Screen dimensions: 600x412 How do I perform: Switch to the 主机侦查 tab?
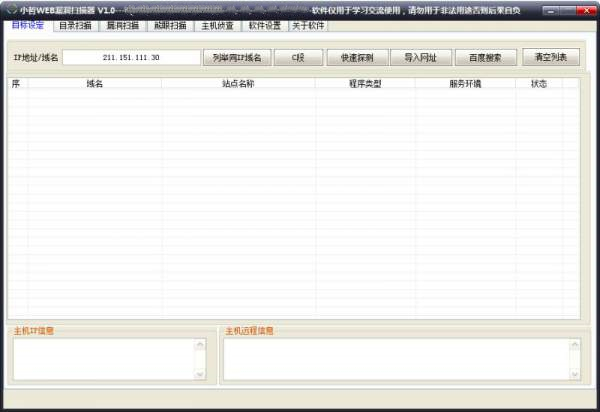coord(217,26)
